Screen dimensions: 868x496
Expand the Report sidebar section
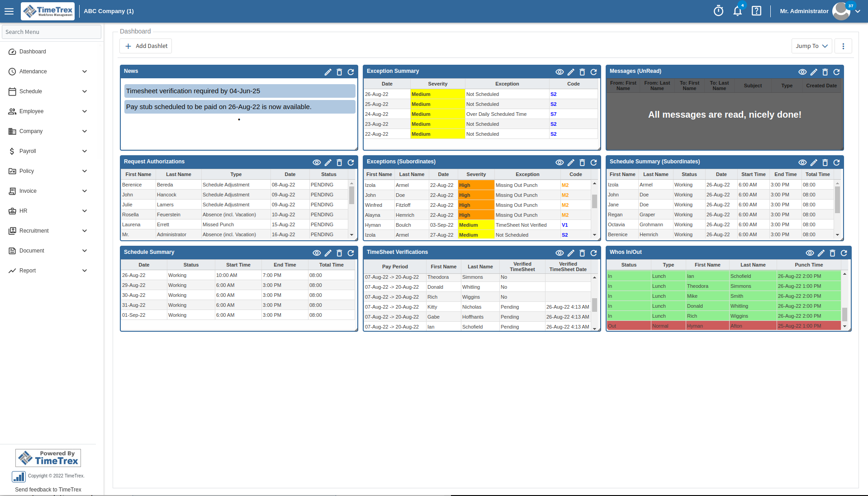(x=48, y=270)
